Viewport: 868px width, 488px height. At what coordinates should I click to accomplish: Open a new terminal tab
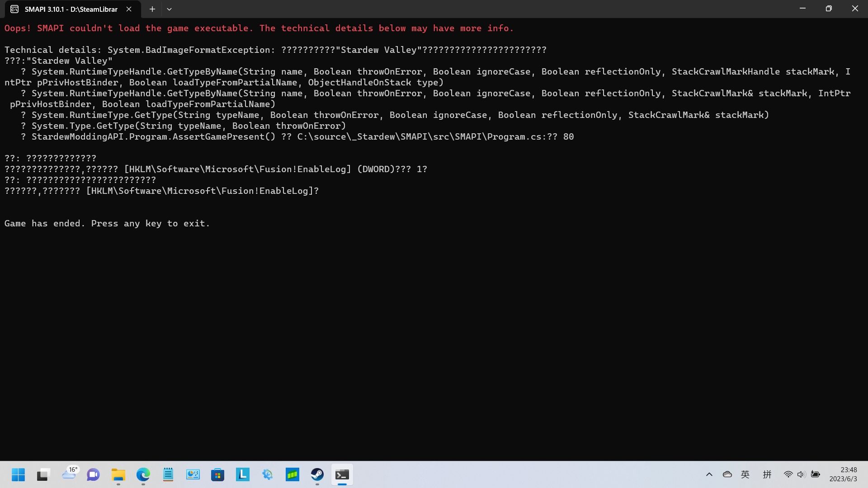pyautogui.click(x=152, y=9)
